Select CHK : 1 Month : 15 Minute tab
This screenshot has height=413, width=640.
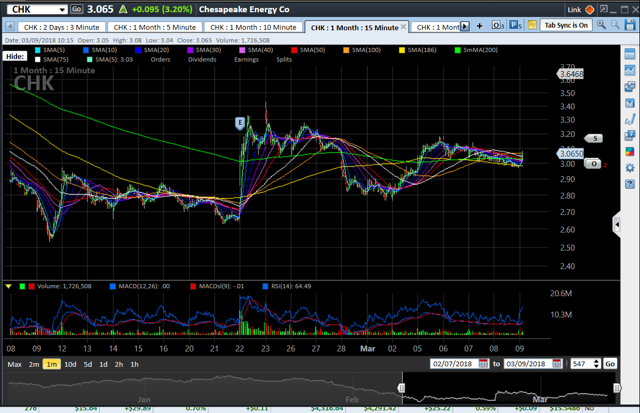[354, 27]
